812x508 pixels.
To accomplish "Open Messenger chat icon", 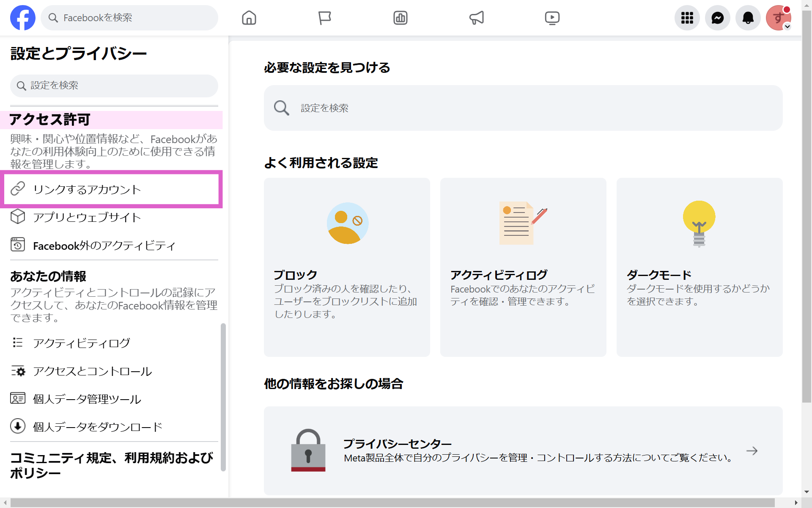I will (717, 18).
